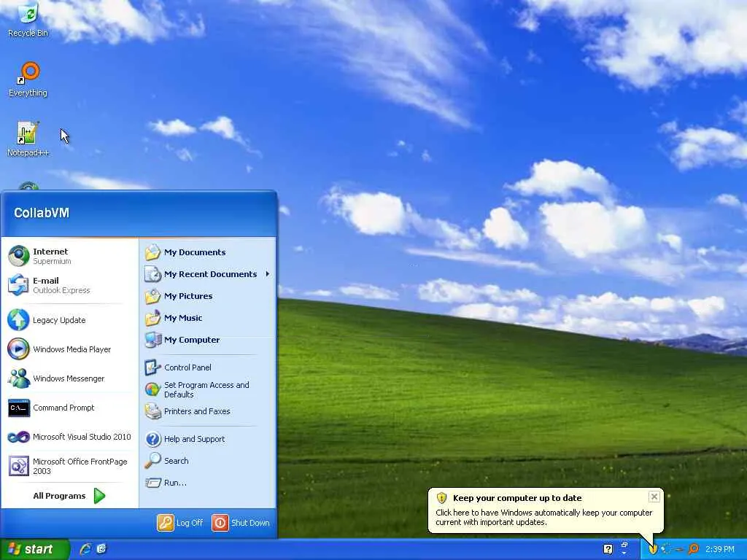This screenshot has width=747, height=560.
Task: Click the Log Off button
Action: click(180, 523)
